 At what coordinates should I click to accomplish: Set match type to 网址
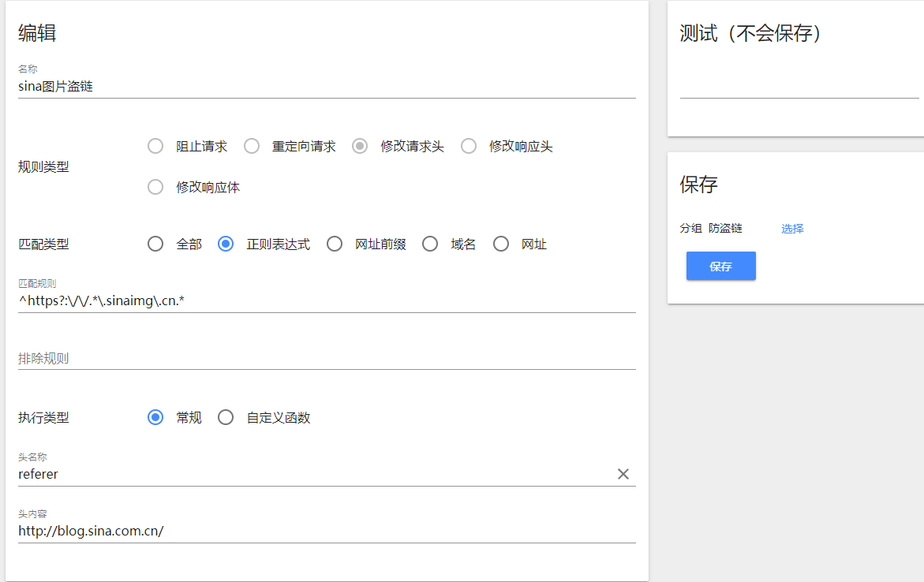[501, 244]
